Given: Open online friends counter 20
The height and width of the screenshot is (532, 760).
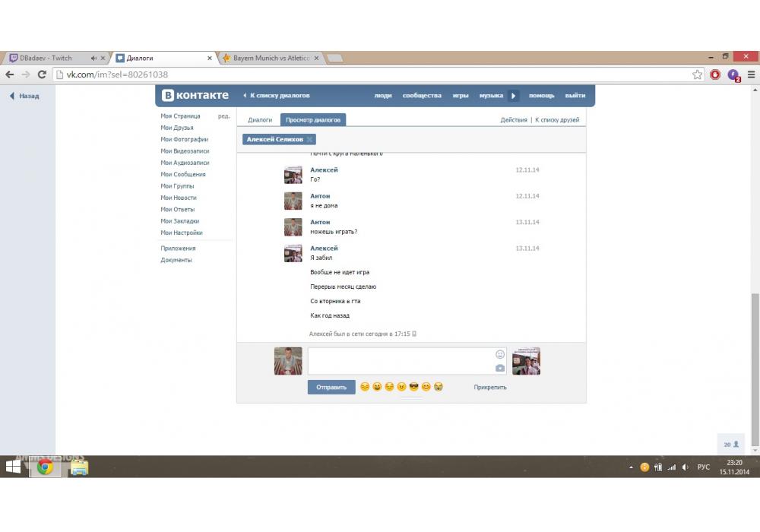Looking at the screenshot, I should coord(731,445).
